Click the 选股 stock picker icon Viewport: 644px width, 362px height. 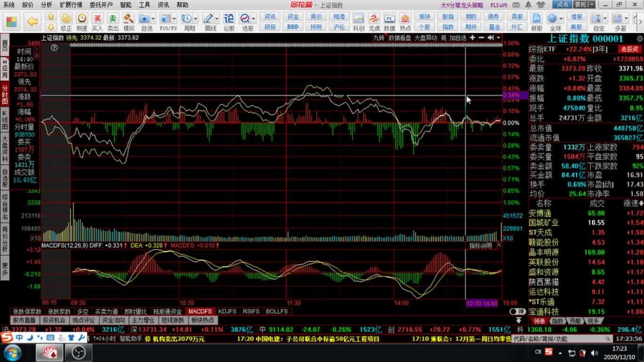click(x=245, y=18)
